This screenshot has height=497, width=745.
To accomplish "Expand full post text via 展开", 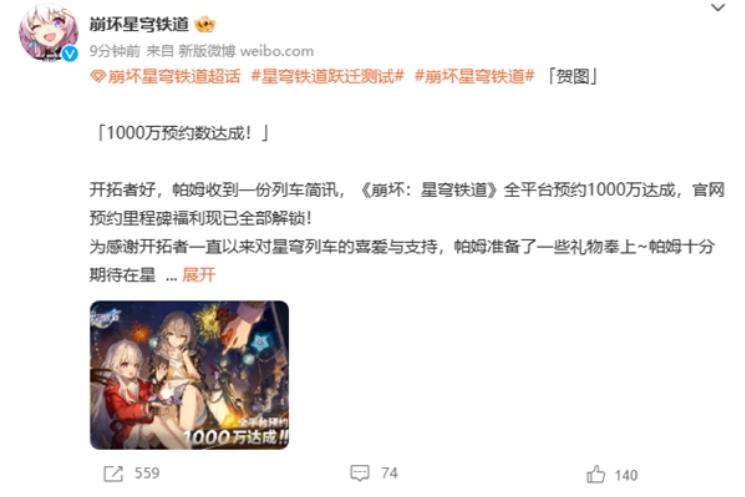I will 199,275.
